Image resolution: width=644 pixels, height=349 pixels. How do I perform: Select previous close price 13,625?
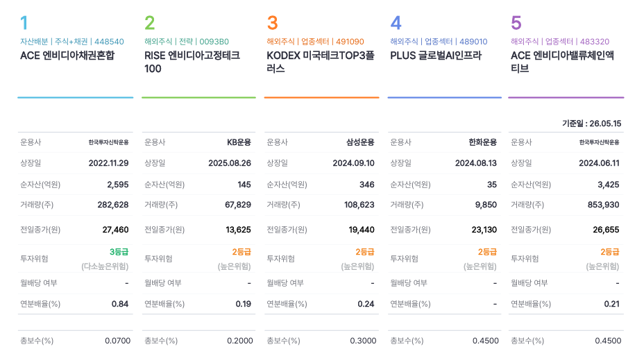tap(238, 230)
